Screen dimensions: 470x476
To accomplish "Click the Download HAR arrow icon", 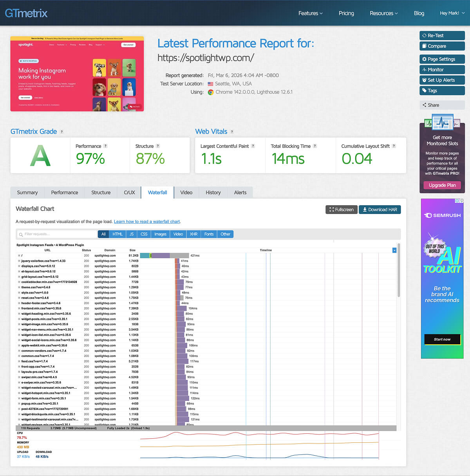I will coord(365,210).
